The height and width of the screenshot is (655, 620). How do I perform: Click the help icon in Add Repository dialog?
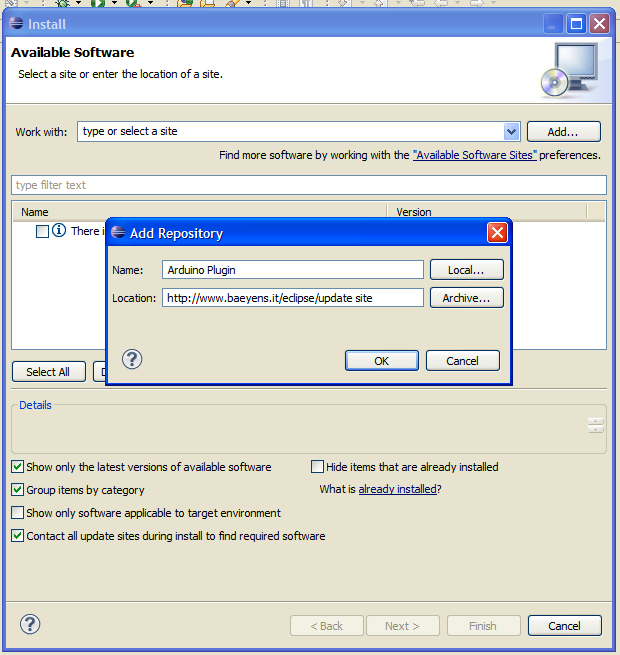pos(132,360)
